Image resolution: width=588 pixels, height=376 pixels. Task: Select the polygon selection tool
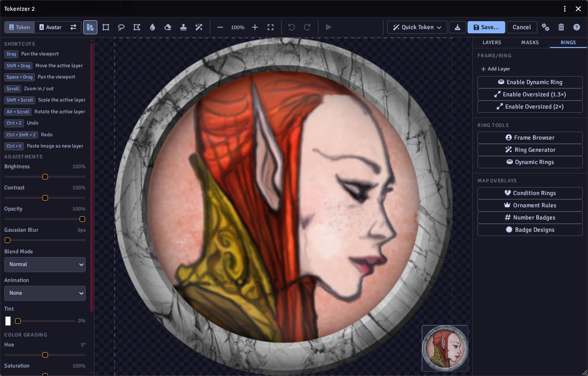[137, 27]
